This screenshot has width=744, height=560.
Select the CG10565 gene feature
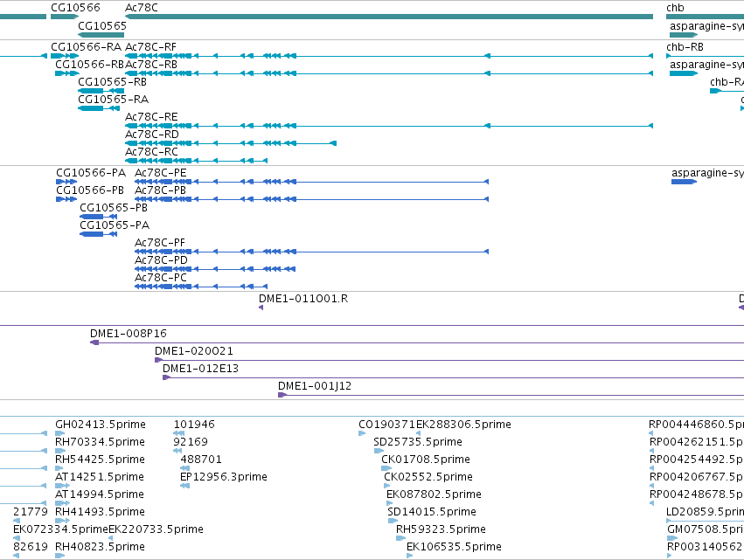(x=101, y=35)
